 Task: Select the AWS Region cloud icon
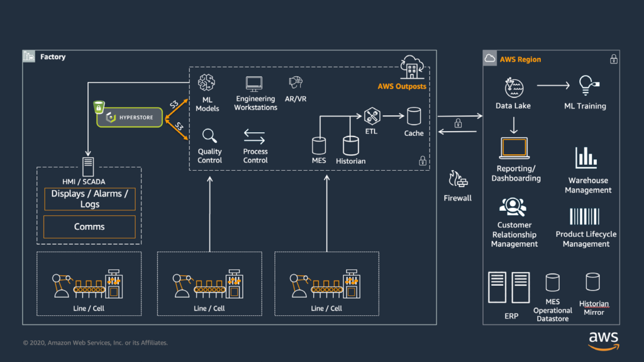click(489, 59)
